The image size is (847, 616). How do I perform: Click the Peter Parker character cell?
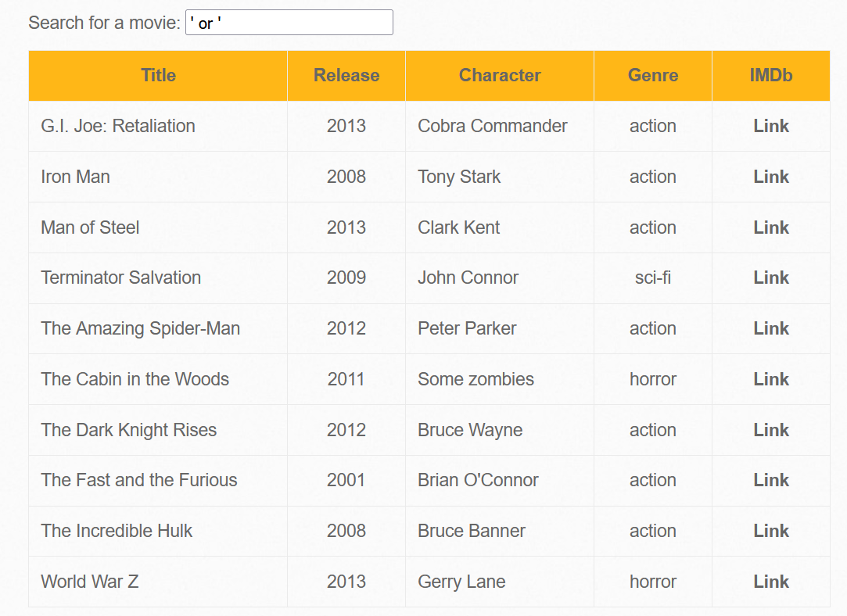point(500,328)
